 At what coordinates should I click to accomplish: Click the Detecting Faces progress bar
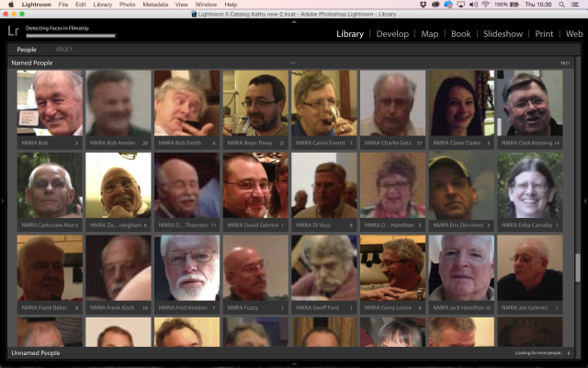(71, 36)
